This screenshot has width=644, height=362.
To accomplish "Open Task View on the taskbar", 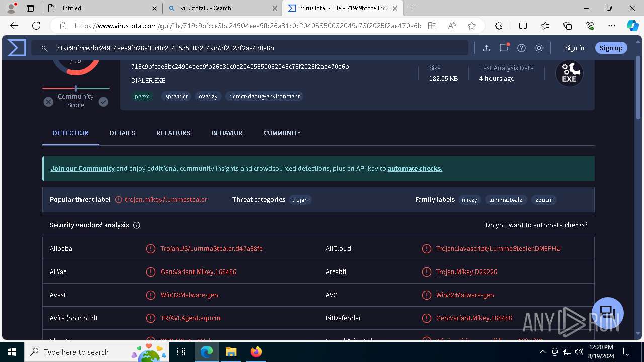I will tap(182, 352).
